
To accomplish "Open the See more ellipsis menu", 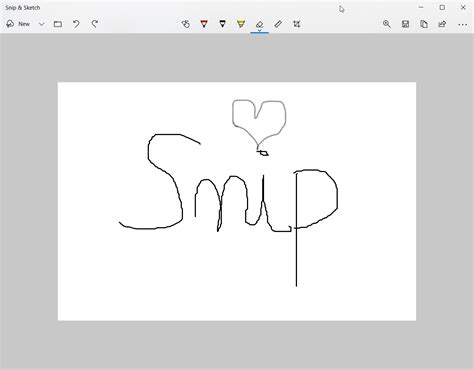I will (x=462, y=24).
